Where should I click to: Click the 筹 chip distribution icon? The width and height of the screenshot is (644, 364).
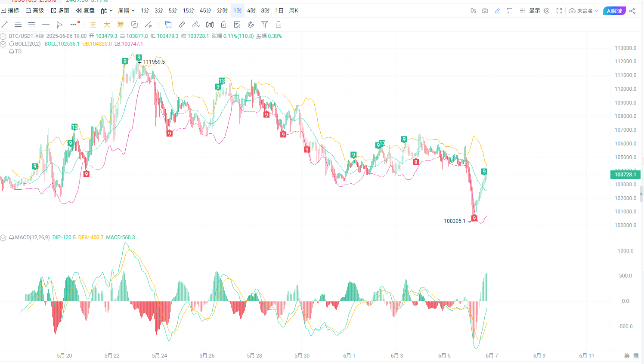point(121,25)
